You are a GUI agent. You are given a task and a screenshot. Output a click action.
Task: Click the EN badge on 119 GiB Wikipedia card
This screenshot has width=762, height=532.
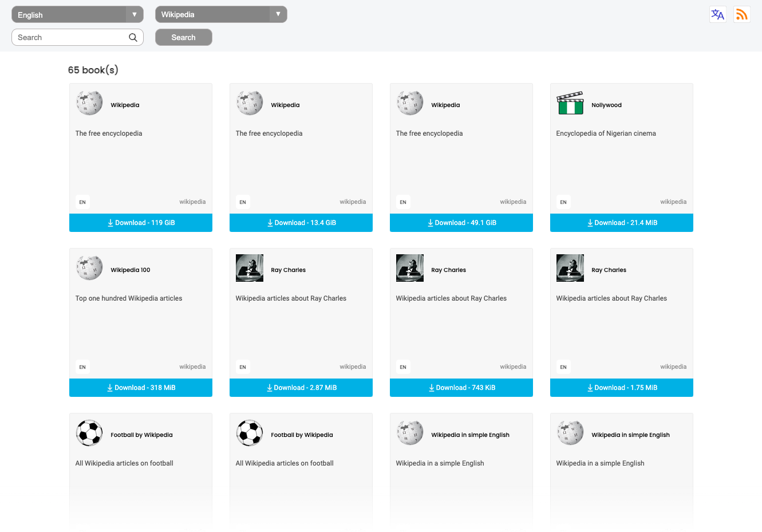point(82,202)
